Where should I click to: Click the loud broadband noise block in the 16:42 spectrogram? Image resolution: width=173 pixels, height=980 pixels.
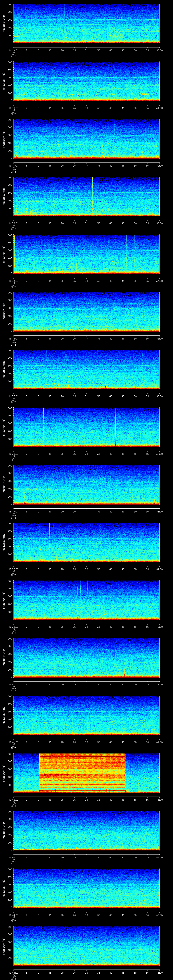82,773
